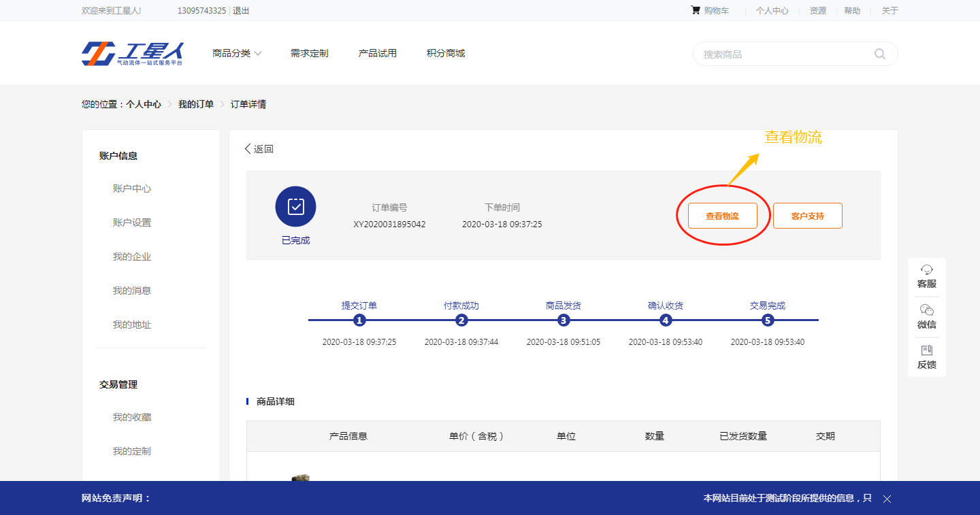
Task: Click the 已完成 order status icon
Action: tap(295, 206)
